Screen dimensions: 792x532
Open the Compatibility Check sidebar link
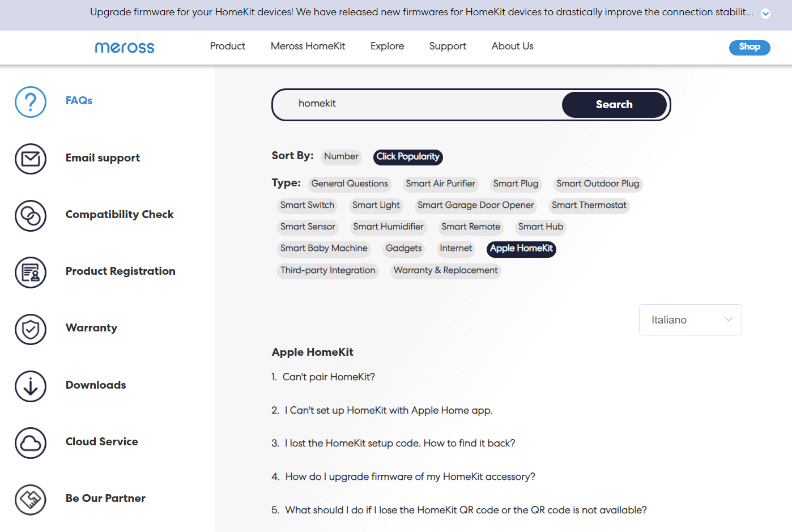tap(120, 215)
